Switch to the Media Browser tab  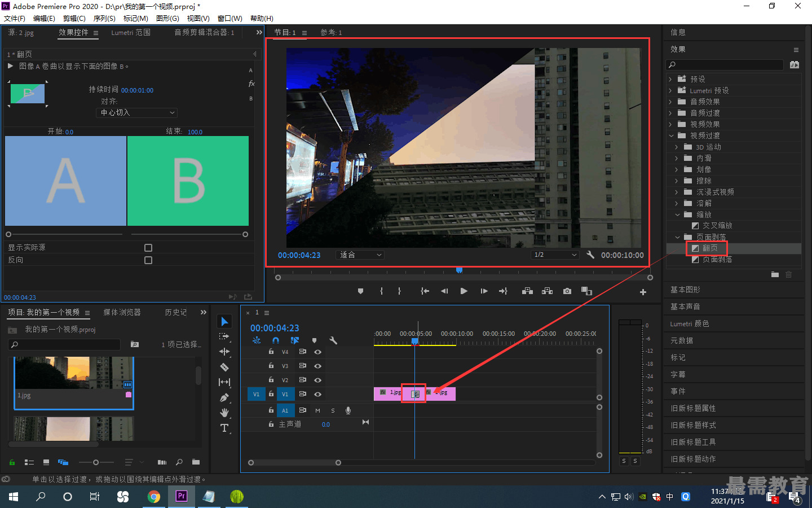(122, 312)
